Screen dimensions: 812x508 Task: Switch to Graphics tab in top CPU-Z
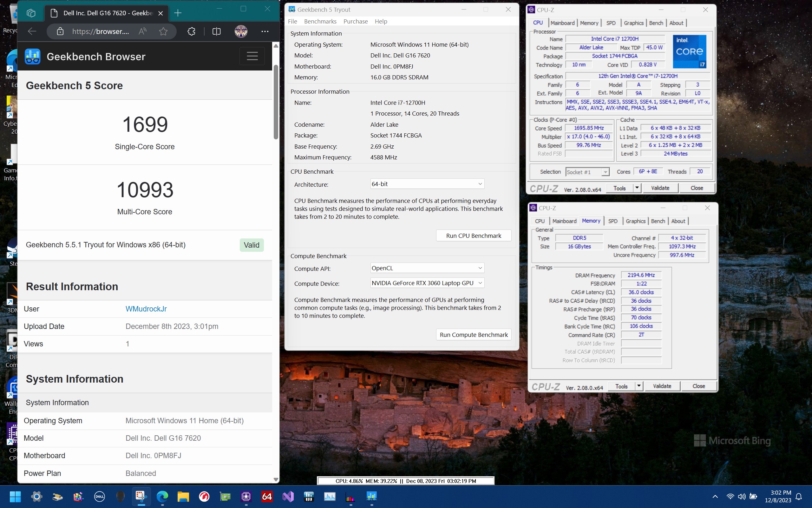point(633,23)
